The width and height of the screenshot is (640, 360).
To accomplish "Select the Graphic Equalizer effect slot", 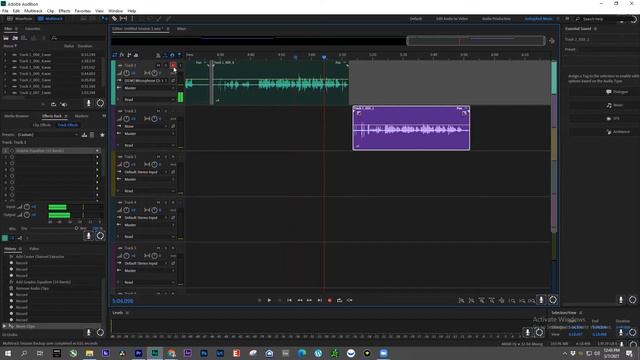I will (x=51, y=151).
